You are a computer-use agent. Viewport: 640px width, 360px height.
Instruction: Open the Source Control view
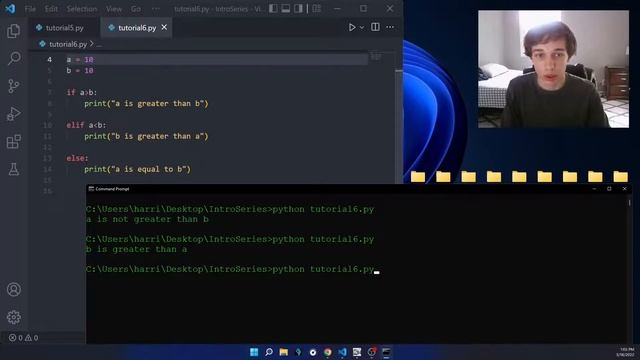pyautogui.click(x=13, y=86)
